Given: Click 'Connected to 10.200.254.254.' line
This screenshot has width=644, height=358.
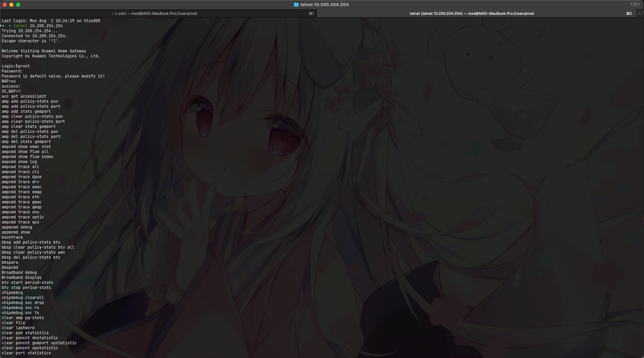Looking at the screenshot, I should [35, 36].
